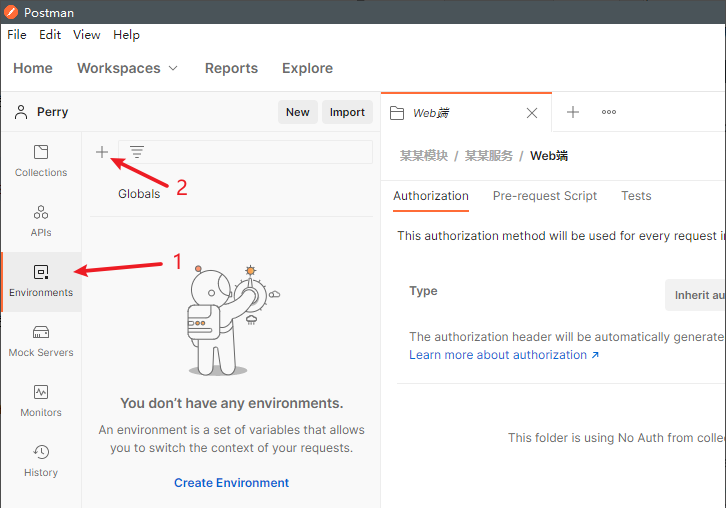Screen dimensions: 726x508
Task: Click the New button
Action: [x=297, y=112]
